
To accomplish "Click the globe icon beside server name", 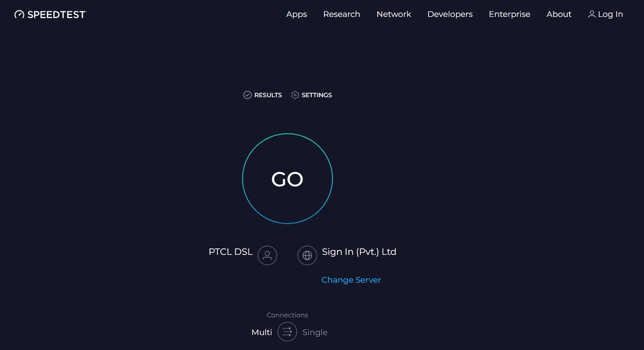I will 307,256.
